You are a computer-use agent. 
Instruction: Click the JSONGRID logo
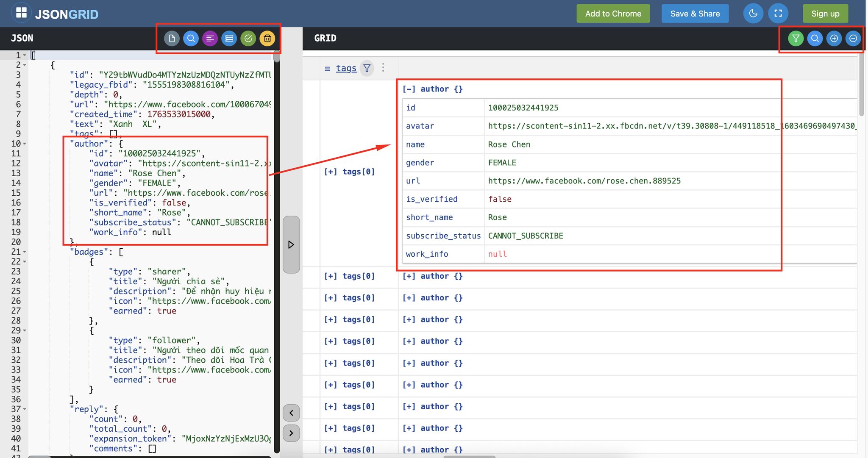(55, 14)
